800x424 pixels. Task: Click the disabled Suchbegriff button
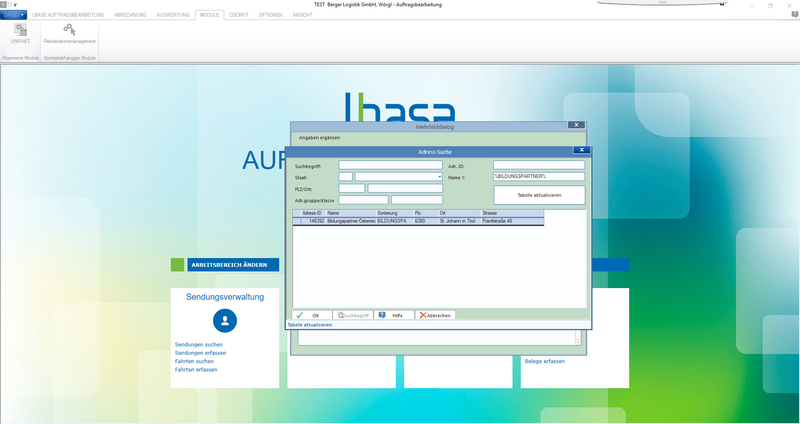pyautogui.click(x=353, y=315)
